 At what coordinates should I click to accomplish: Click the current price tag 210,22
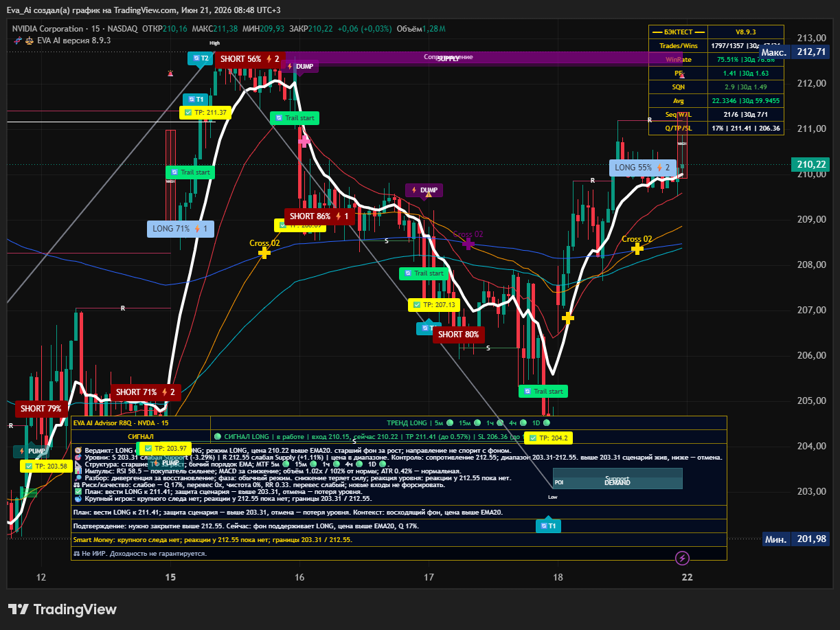(810, 164)
